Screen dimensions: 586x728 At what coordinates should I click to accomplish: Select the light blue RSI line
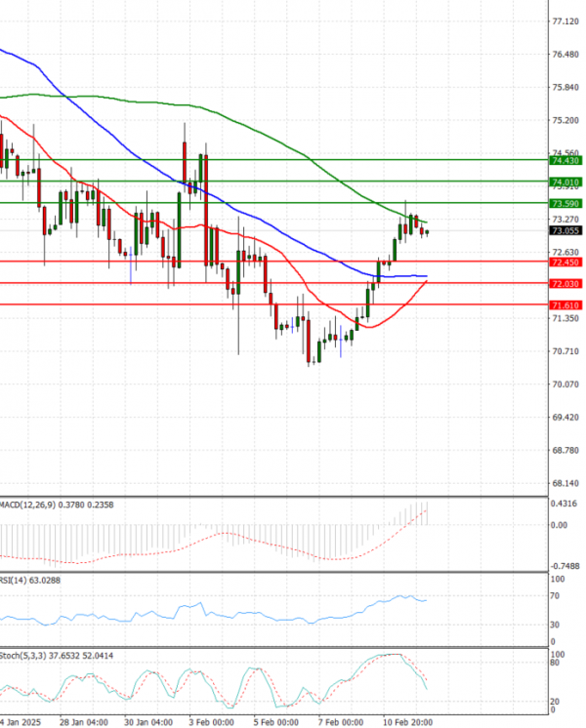pyautogui.click(x=214, y=614)
